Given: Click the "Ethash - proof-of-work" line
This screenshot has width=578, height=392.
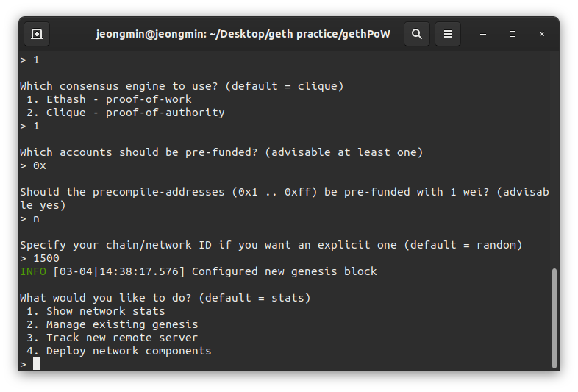Looking at the screenshot, I should click(x=118, y=99).
